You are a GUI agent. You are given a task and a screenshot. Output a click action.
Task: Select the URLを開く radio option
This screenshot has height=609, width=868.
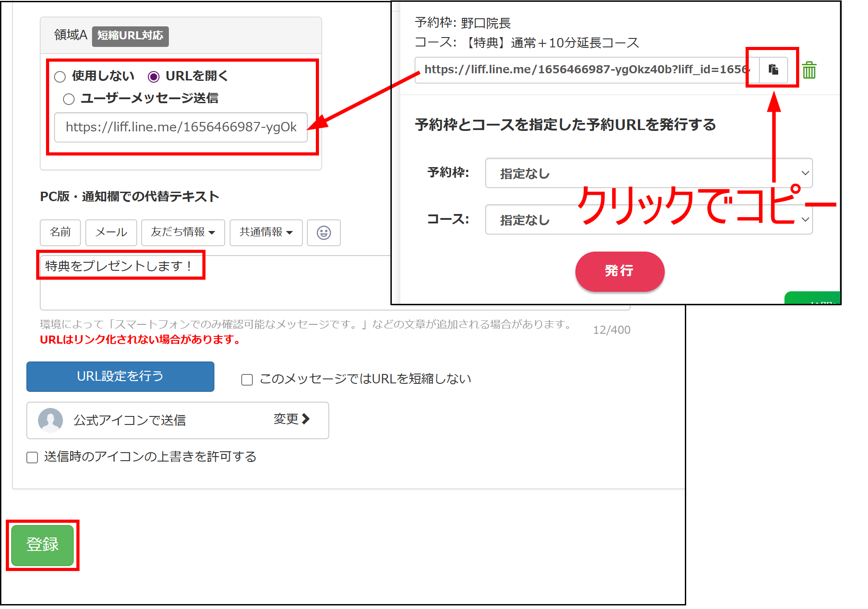[154, 77]
